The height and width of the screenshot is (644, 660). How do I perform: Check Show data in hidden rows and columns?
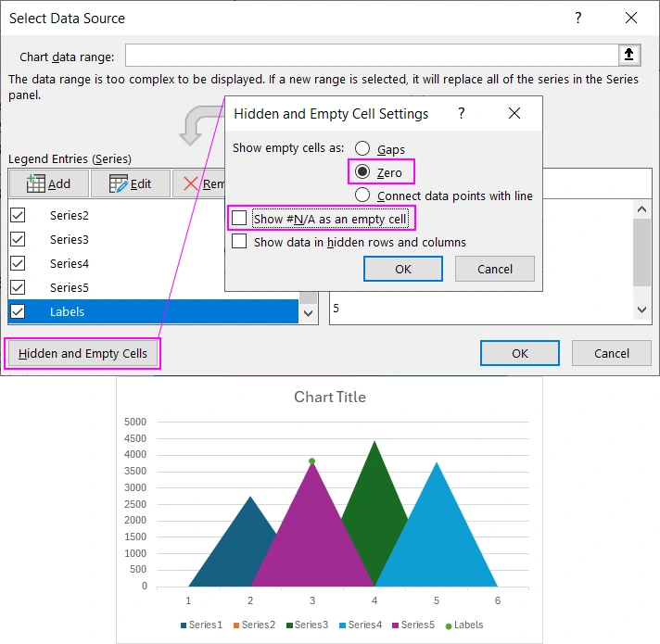point(239,242)
